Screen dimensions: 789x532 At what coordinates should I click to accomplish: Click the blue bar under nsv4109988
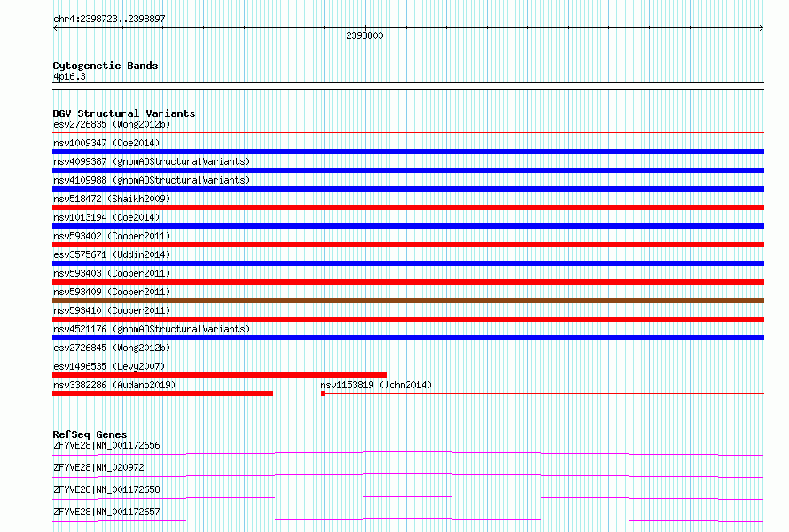pos(408,189)
